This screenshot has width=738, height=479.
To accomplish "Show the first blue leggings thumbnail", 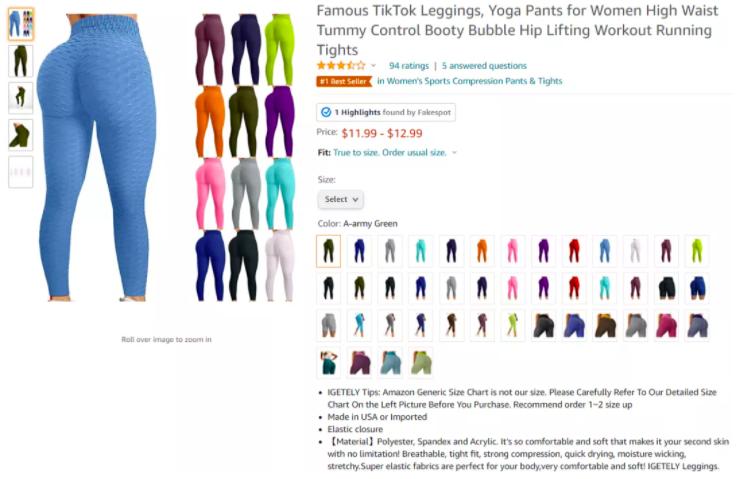I will click(21, 24).
